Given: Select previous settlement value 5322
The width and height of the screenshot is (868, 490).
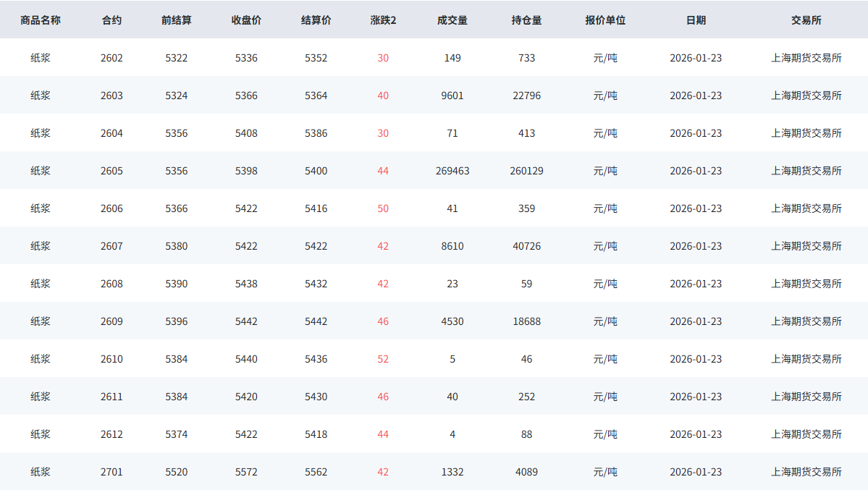Looking at the screenshot, I should (x=176, y=58).
